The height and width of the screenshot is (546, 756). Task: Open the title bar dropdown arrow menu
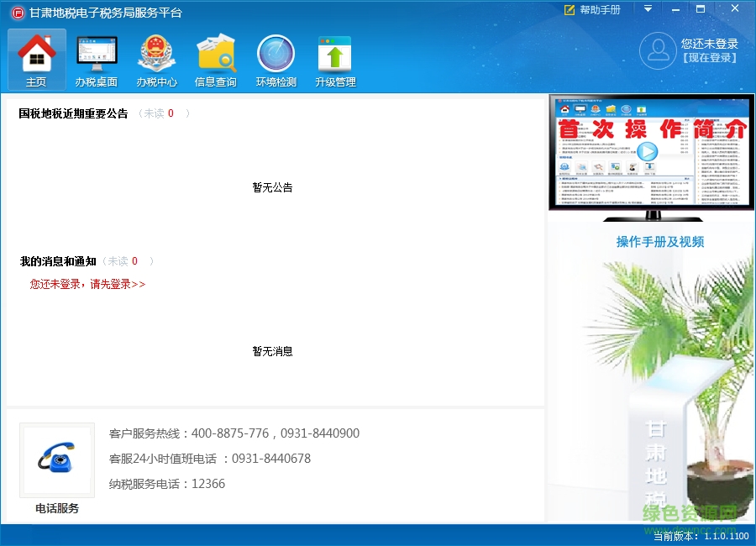point(647,10)
